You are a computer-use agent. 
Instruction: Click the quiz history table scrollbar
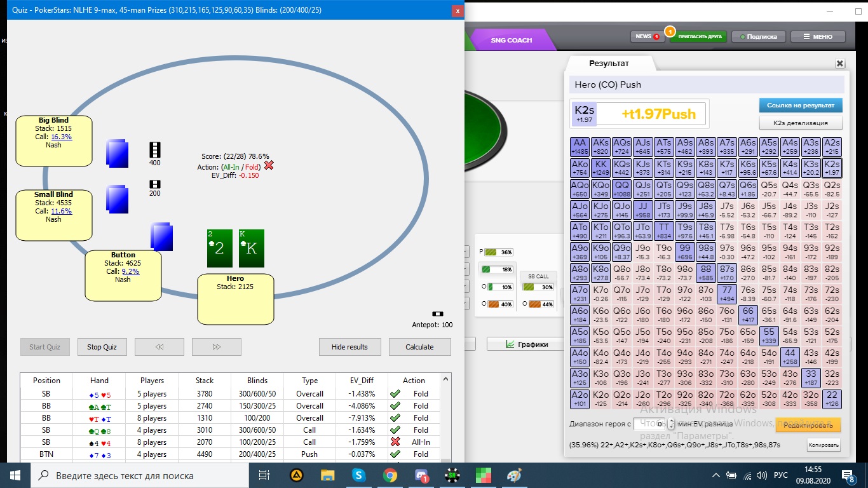tap(446, 417)
